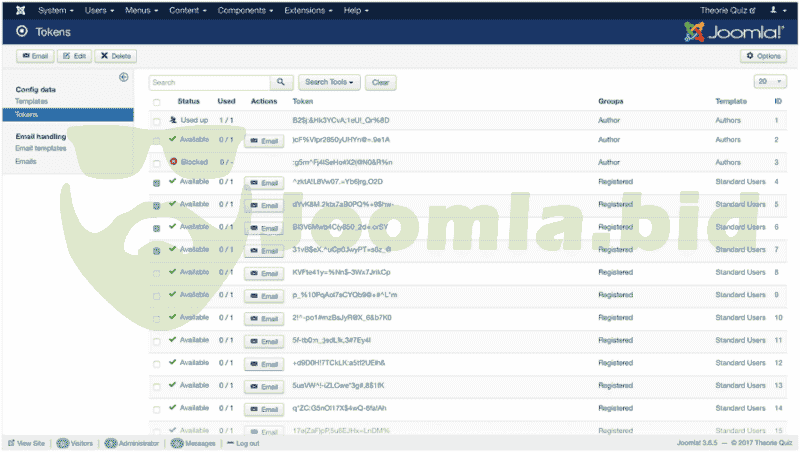800x452 pixels.
Task: Toggle the select-all checkbox in table header
Action: coord(156,102)
